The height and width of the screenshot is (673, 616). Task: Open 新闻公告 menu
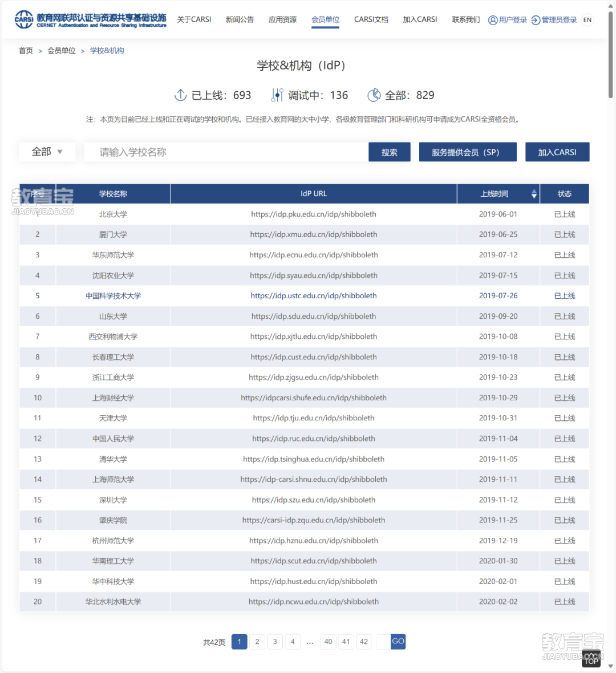pyautogui.click(x=240, y=20)
